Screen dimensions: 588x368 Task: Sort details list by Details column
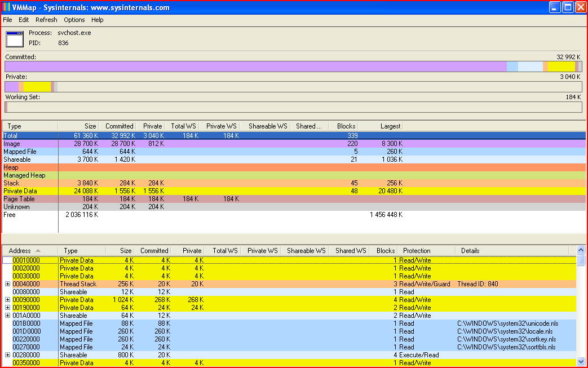[512, 251]
